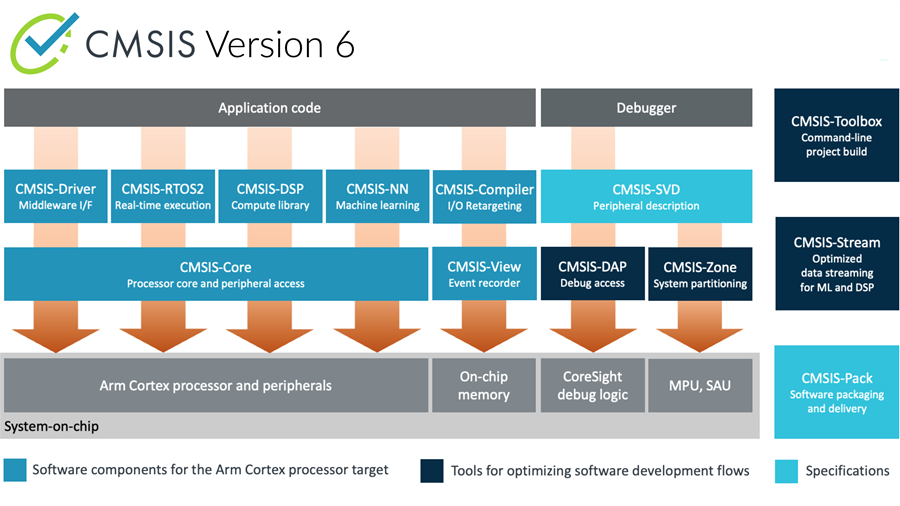
Task: Click the Application code header bar
Action: pyautogui.click(x=269, y=108)
